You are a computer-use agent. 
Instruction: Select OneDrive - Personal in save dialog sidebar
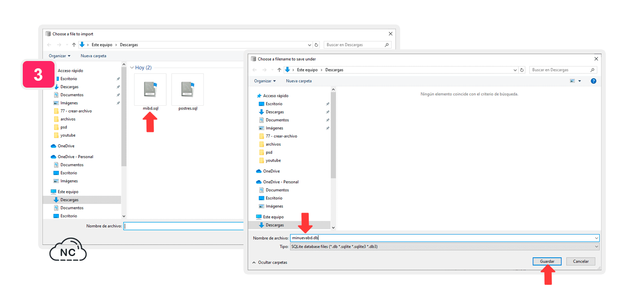[281, 182]
